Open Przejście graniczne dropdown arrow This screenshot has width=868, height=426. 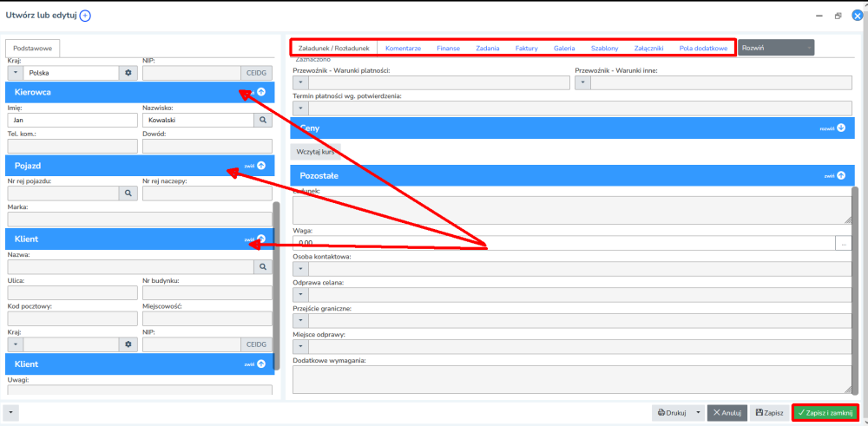click(x=300, y=320)
